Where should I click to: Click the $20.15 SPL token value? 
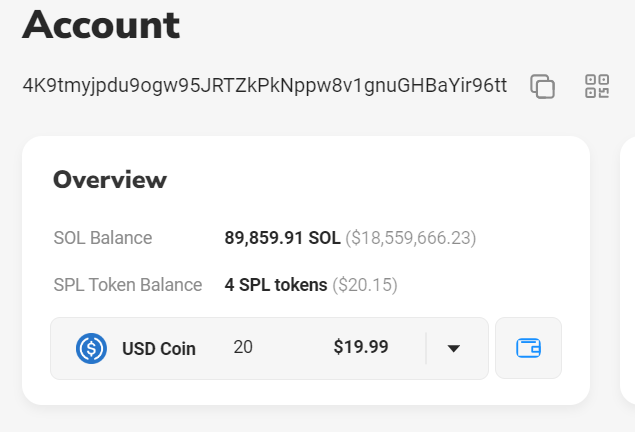365,285
